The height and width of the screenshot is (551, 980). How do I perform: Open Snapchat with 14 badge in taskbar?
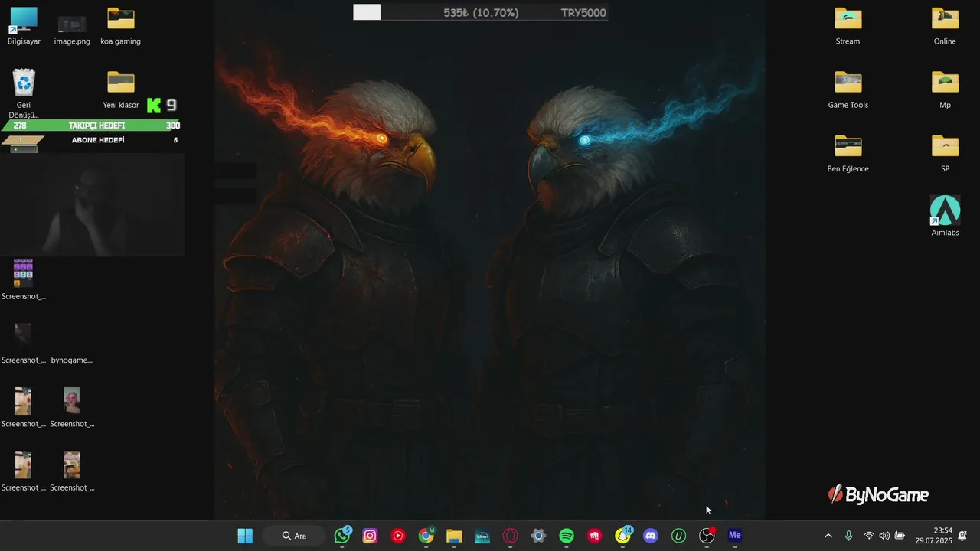[x=623, y=536]
